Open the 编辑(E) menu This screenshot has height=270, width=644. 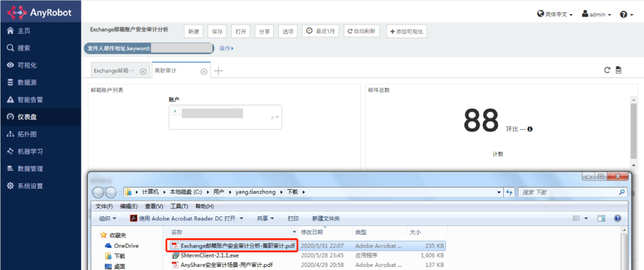click(x=129, y=206)
